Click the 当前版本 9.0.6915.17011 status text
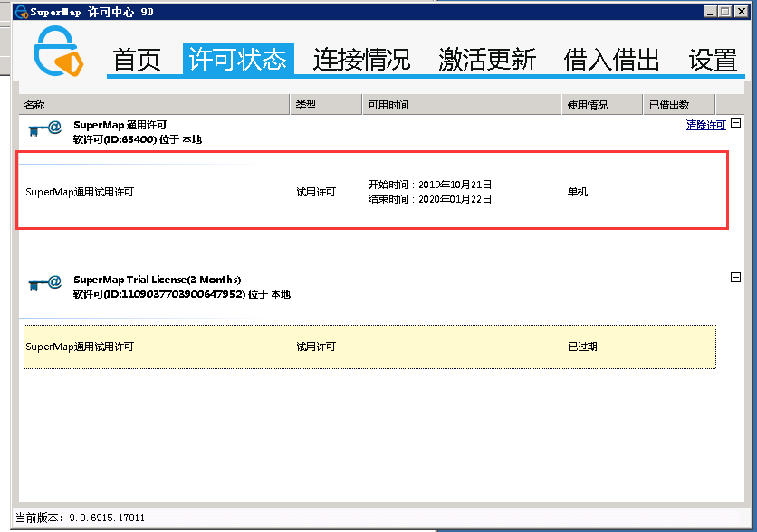 [81, 518]
